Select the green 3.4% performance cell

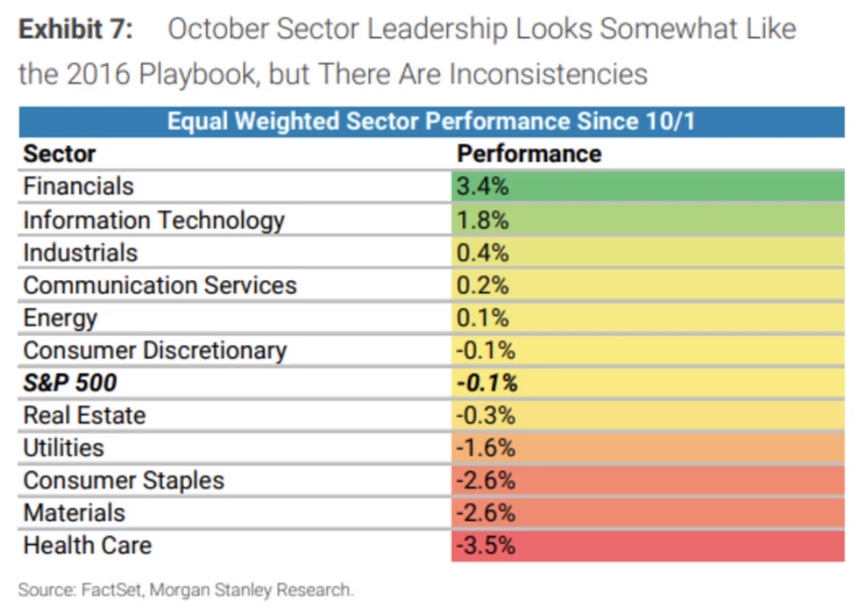[x=648, y=186]
